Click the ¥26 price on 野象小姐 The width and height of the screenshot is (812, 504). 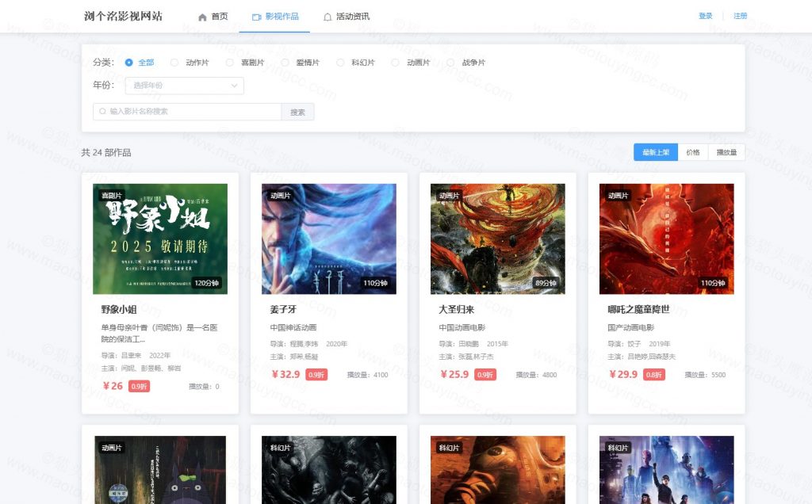(x=113, y=386)
